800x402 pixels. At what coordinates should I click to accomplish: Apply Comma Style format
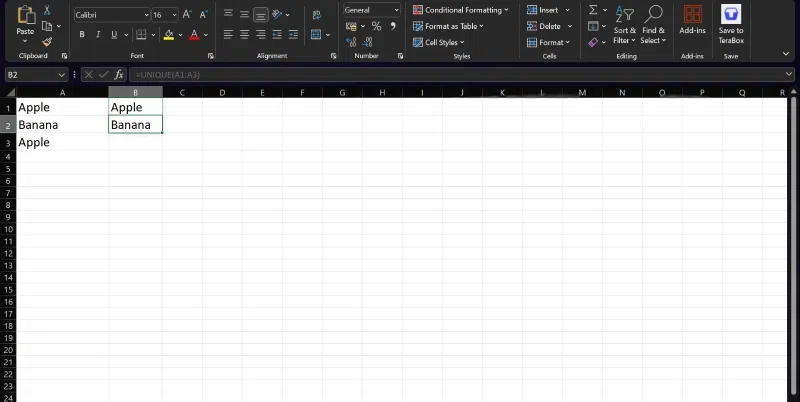coord(393,26)
